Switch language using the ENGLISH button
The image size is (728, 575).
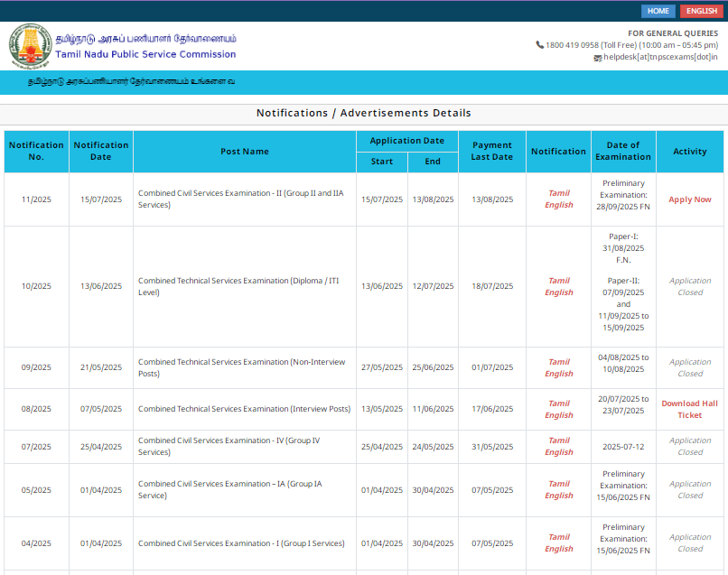click(701, 11)
